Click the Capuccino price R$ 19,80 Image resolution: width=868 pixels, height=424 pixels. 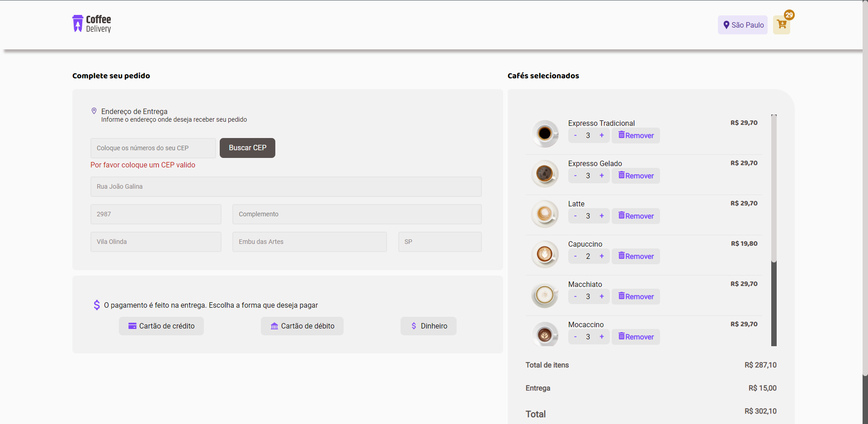click(x=744, y=243)
